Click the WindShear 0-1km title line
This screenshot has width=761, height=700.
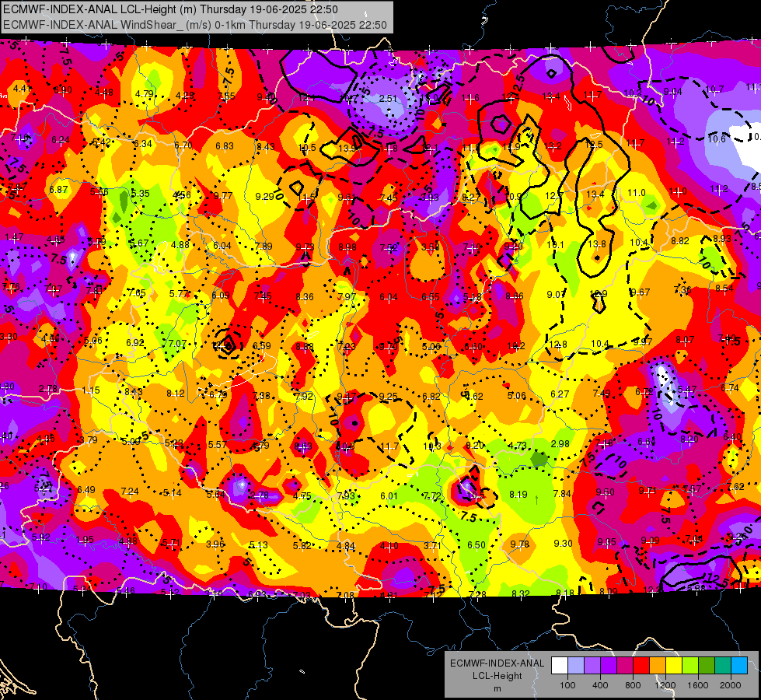pos(195,25)
